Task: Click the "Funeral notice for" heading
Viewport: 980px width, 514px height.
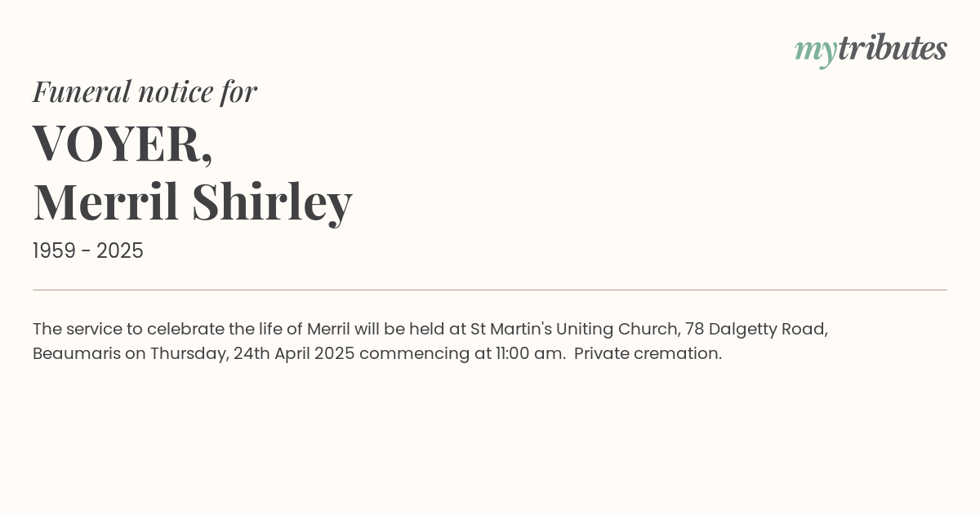Action: coord(145,91)
